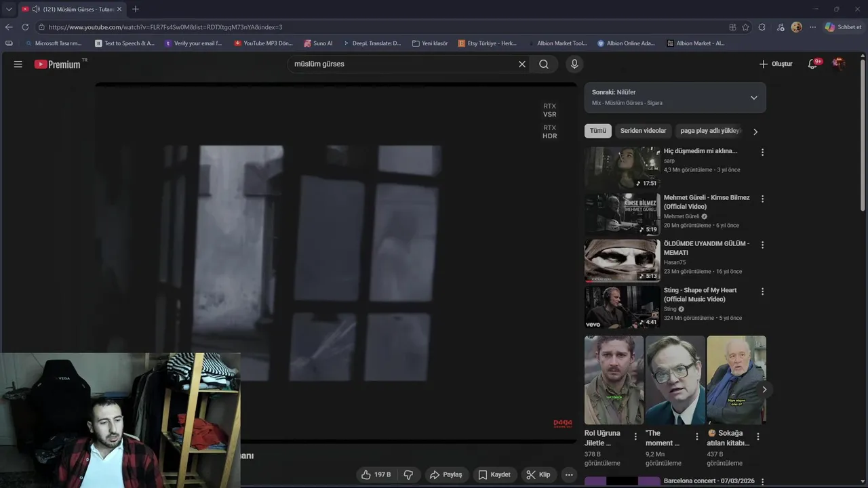This screenshot has width=868, height=488.
Task: Open YouTube account avatar menu
Action: (839, 64)
